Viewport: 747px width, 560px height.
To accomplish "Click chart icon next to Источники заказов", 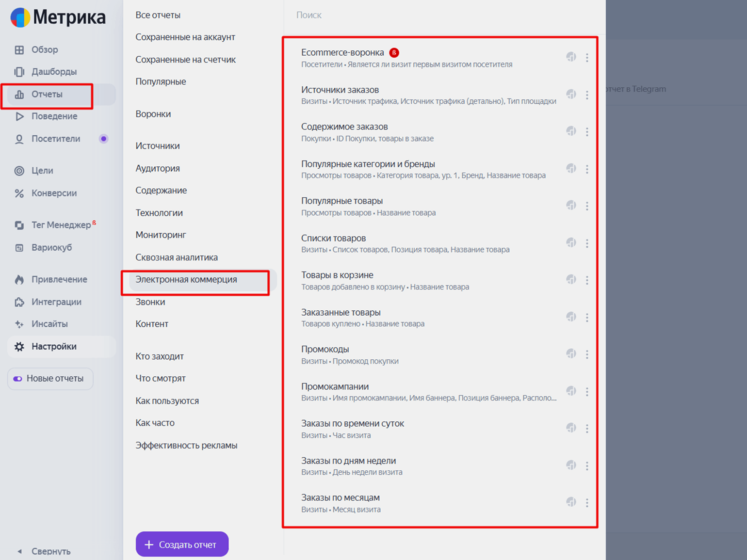I will pos(571,95).
